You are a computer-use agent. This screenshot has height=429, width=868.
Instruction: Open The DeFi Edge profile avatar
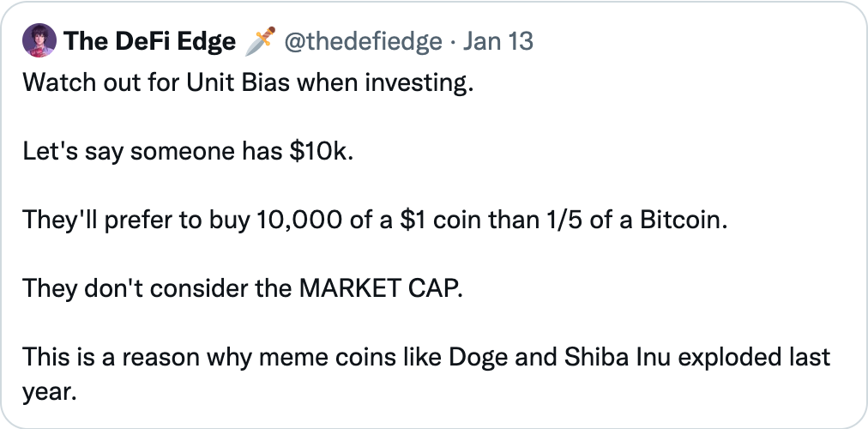pos(39,40)
